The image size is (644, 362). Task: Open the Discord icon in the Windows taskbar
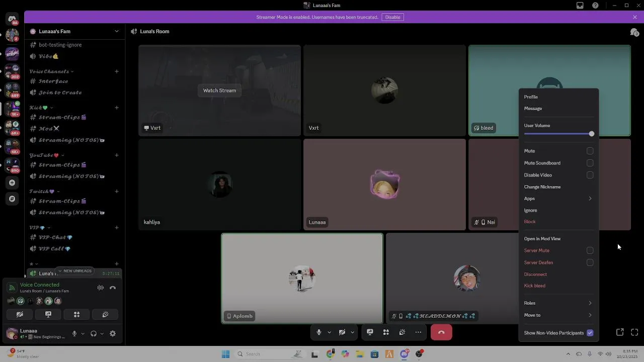pyautogui.click(x=404, y=354)
